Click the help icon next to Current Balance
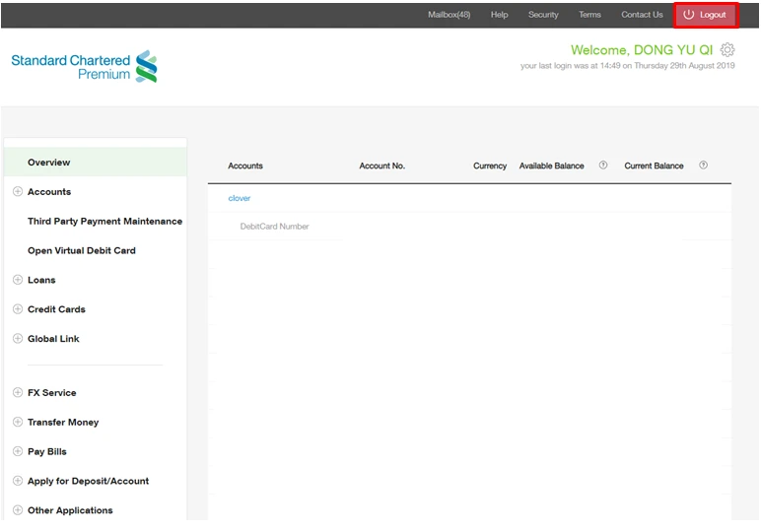The width and height of the screenshot is (761, 532). pyautogui.click(x=703, y=166)
